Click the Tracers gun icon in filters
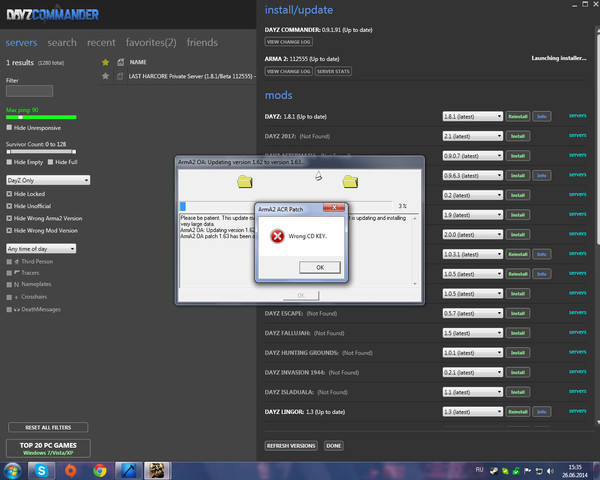Viewport: 600px width, 480px height. 17,273
